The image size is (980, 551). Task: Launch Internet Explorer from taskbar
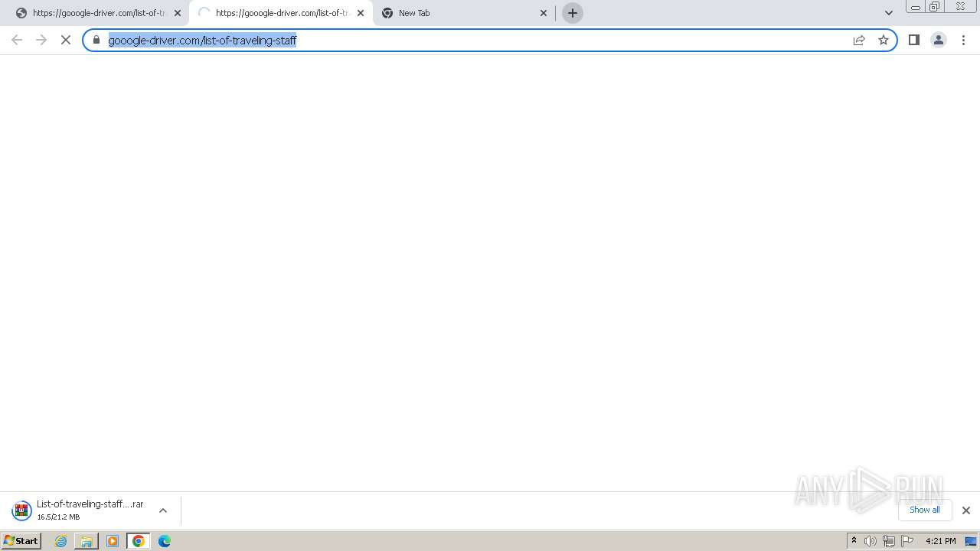pyautogui.click(x=61, y=541)
